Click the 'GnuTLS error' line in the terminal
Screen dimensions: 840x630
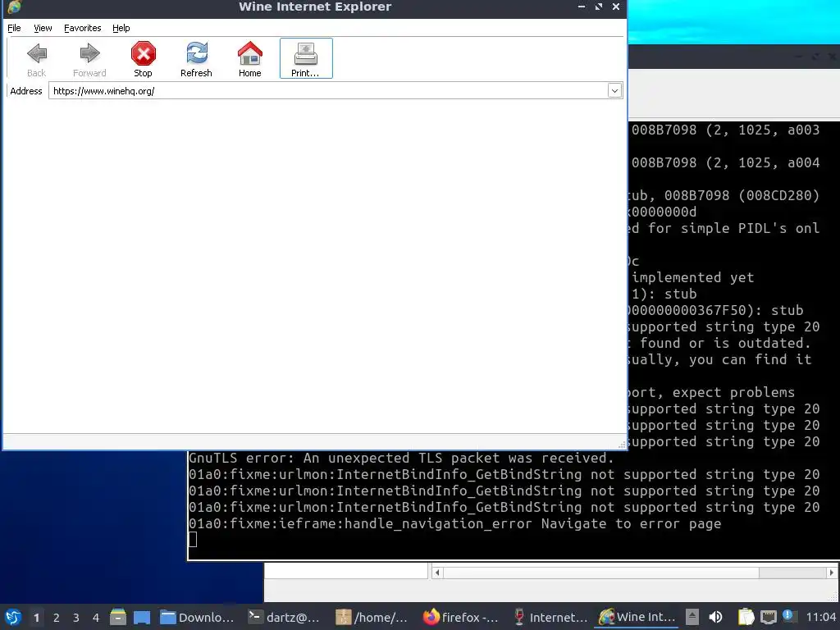400,458
